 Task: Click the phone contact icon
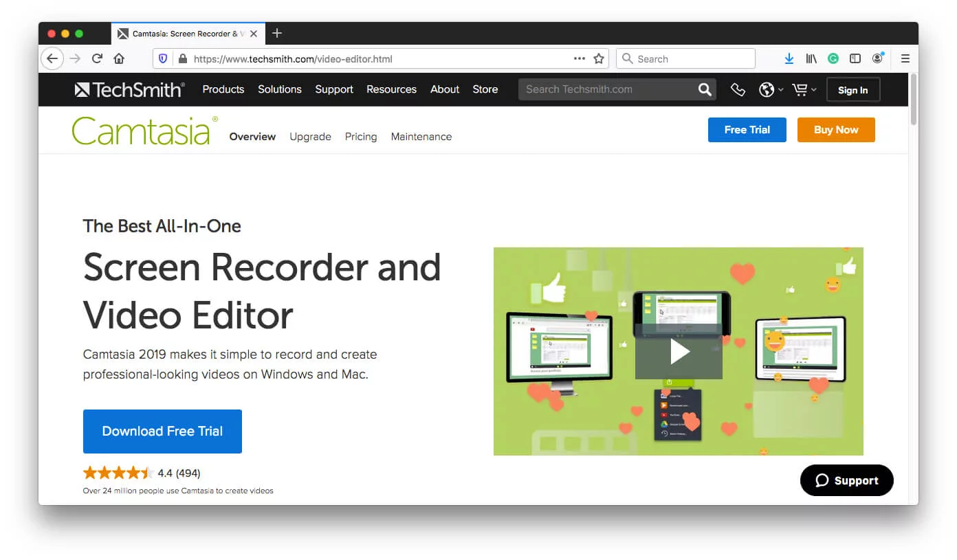[738, 89]
